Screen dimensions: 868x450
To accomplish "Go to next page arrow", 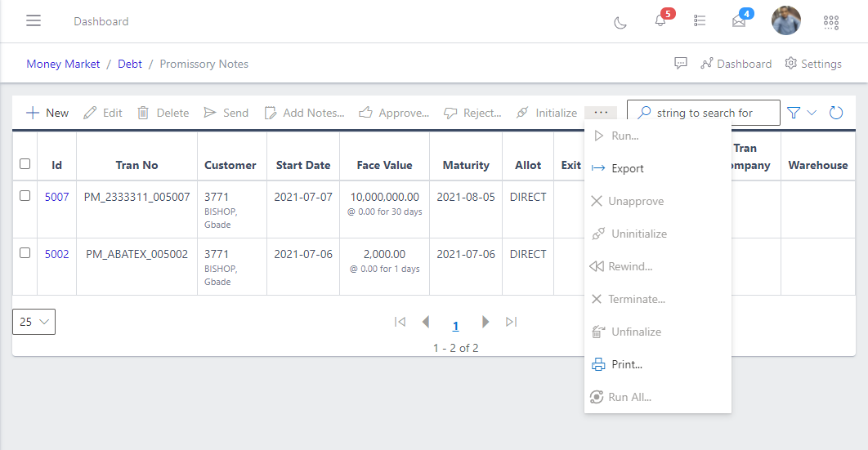I will [485, 322].
